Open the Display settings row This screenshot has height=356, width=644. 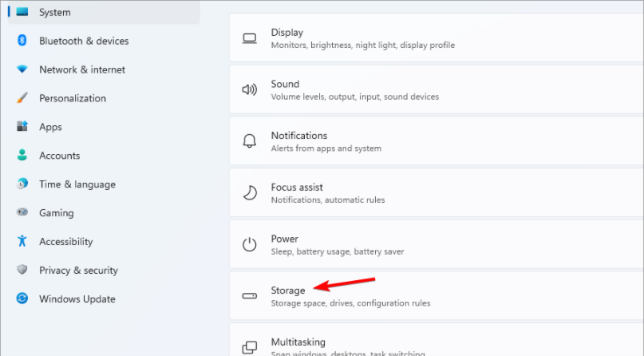[431, 38]
